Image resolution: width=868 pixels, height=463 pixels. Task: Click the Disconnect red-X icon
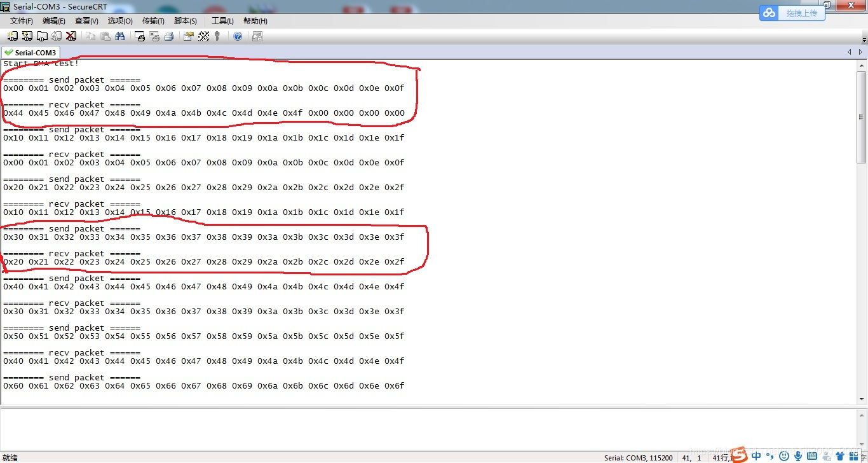[71, 36]
